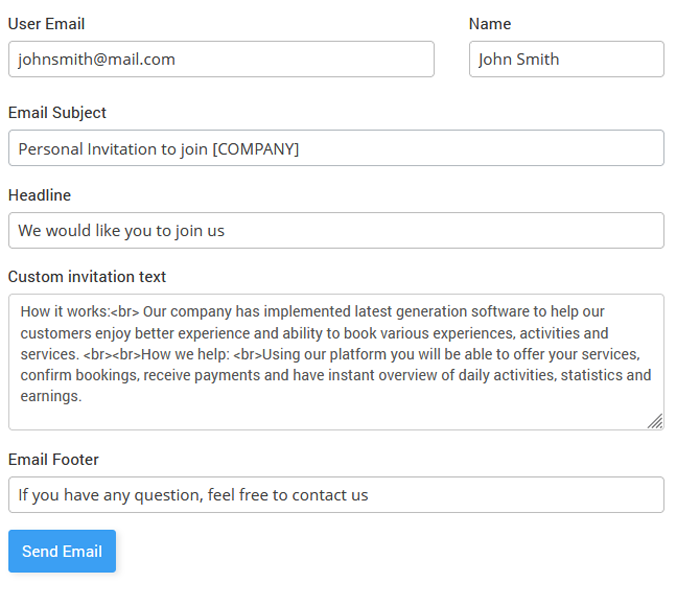The height and width of the screenshot is (606, 700).
Task: Click the "Email Footer" label
Action: (53, 460)
